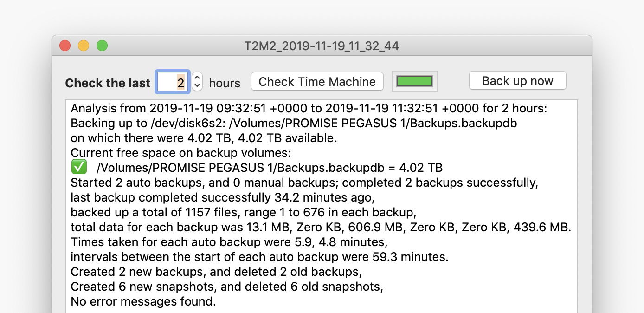Zoom the window with the green button

102,46
